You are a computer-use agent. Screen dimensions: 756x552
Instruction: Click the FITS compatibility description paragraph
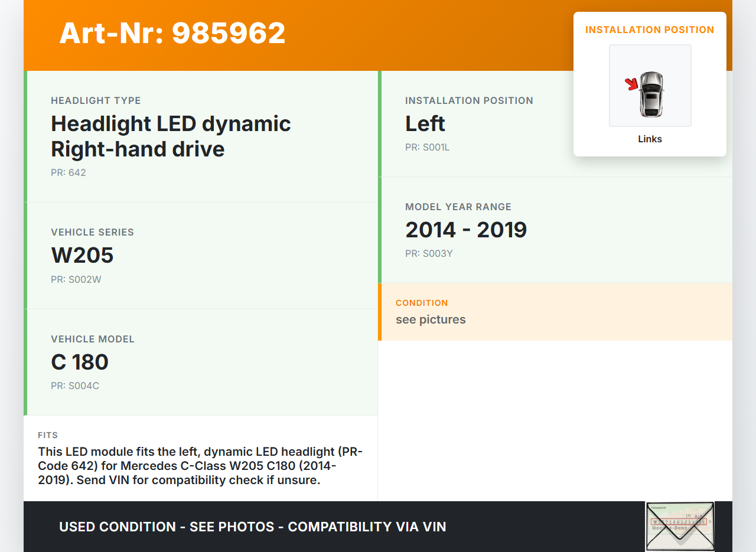click(x=201, y=466)
